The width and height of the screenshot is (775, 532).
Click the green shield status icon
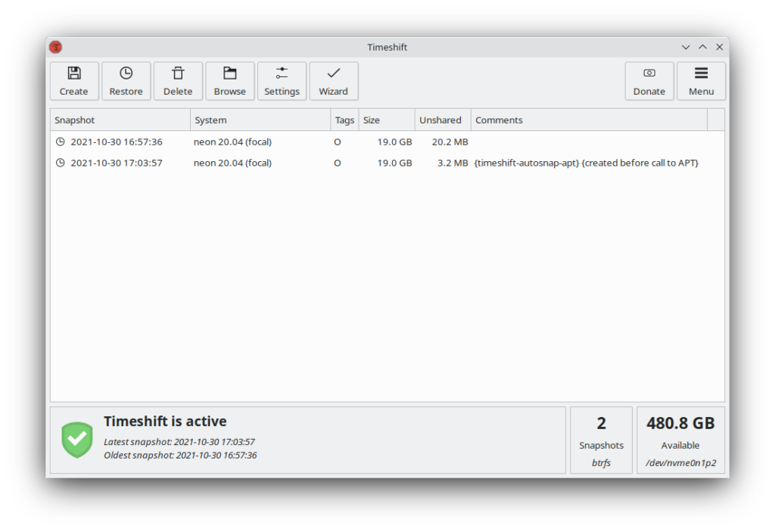click(77, 440)
